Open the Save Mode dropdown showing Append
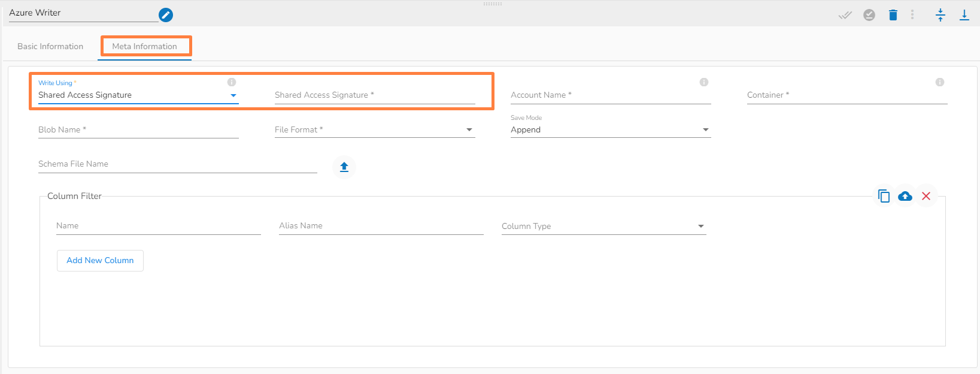The image size is (980, 374). click(x=706, y=130)
